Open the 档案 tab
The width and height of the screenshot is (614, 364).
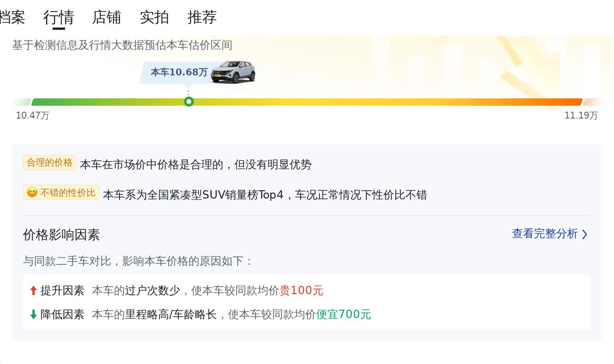tap(12, 17)
